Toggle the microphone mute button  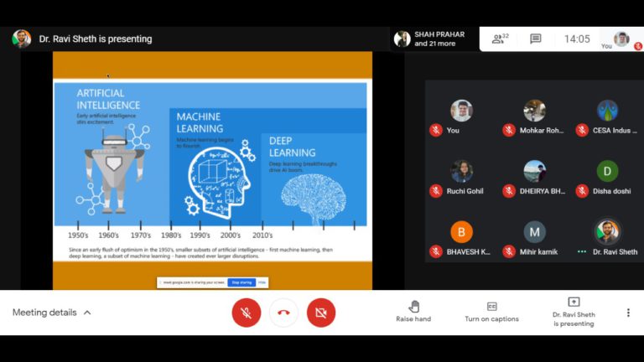[x=246, y=313]
